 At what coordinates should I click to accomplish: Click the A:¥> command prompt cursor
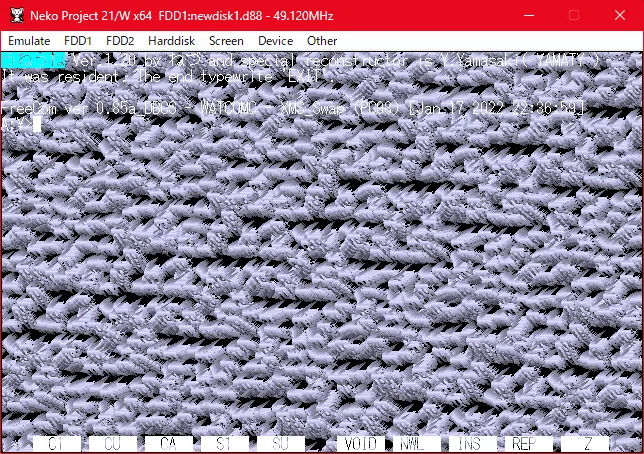pyautogui.click(x=37, y=124)
